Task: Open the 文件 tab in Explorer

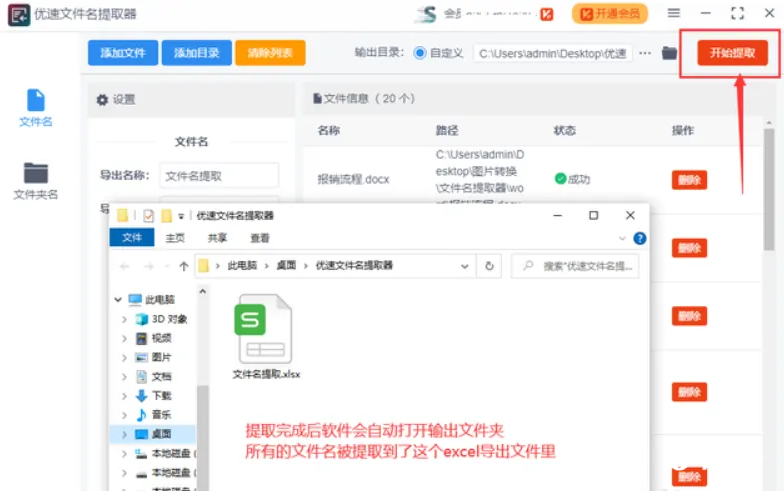Action: [x=132, y=238]
